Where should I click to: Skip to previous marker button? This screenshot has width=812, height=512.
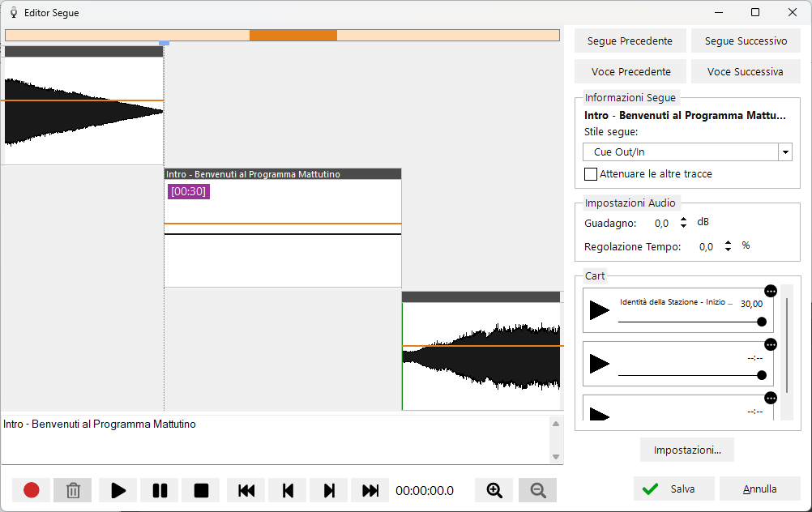pyautogui.click(x=288, y=490)
